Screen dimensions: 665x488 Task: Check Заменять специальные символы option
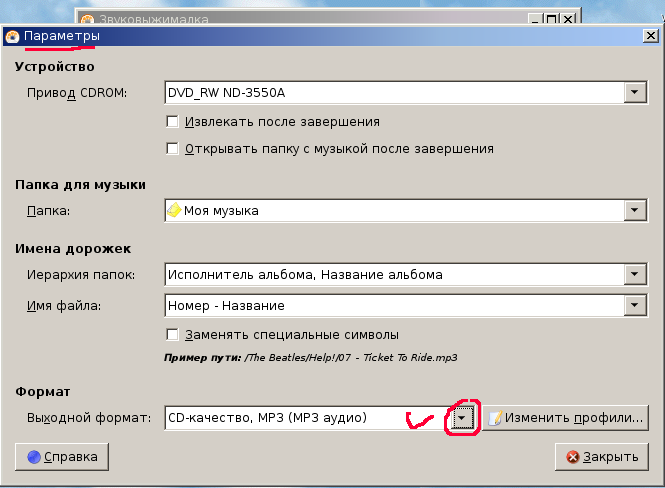pyautogui.click(x=173, y=334)
